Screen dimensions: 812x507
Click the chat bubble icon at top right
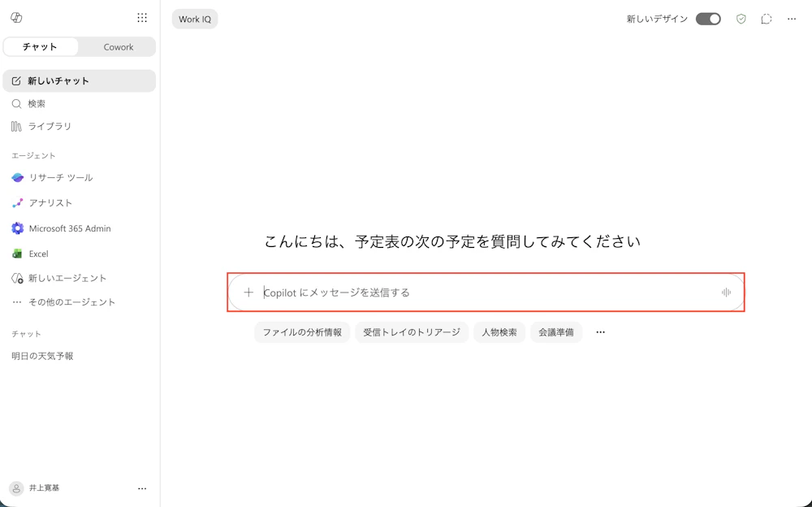click(x=767, y=19)
